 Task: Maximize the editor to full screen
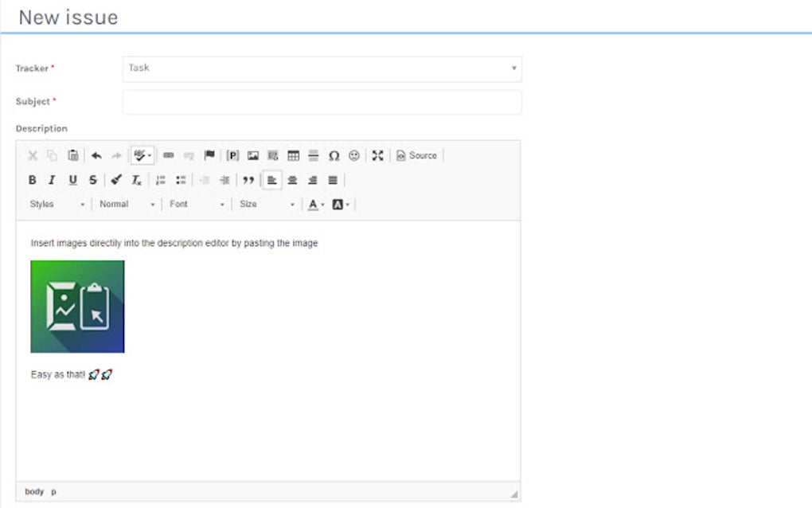(377, 155)
